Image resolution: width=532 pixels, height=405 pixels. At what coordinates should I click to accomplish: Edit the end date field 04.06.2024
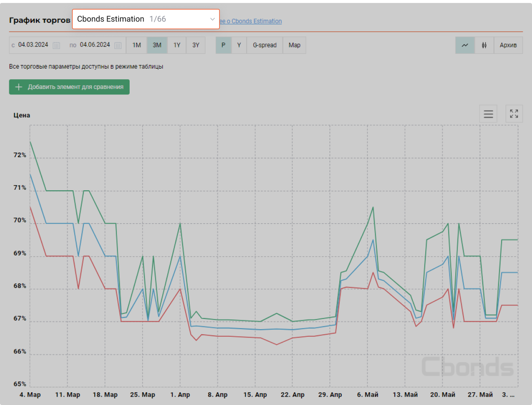95,45
